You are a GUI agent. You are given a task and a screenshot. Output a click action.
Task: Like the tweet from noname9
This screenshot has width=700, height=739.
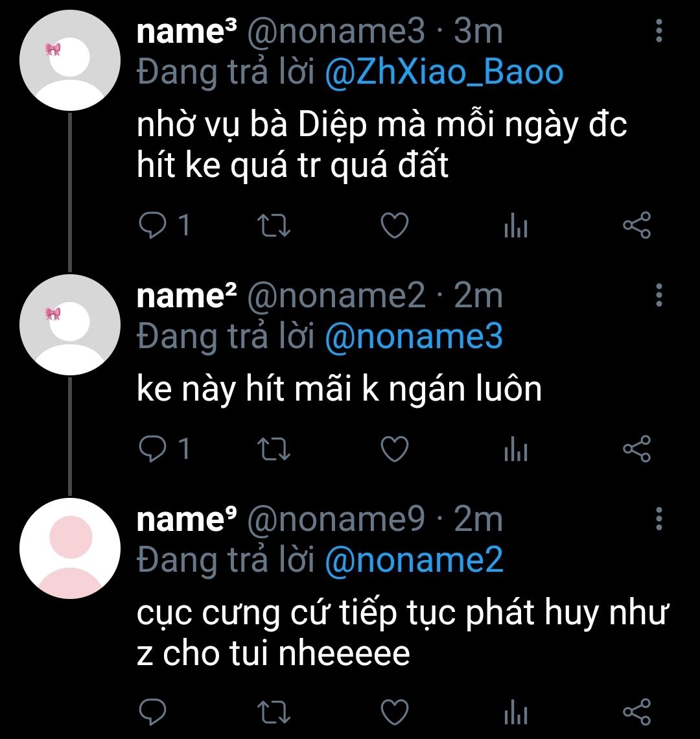point(393,712)
